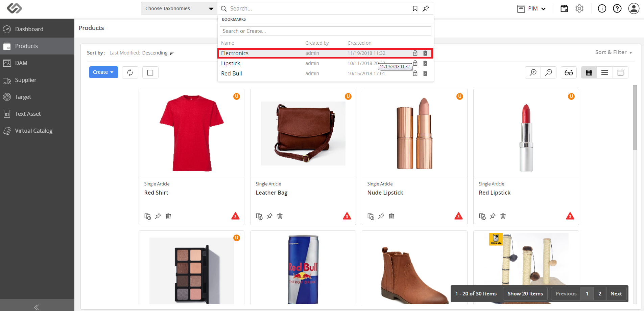Open the PIM module dropdown
This screenshot has height=311, width=644.
coord(531,8)
